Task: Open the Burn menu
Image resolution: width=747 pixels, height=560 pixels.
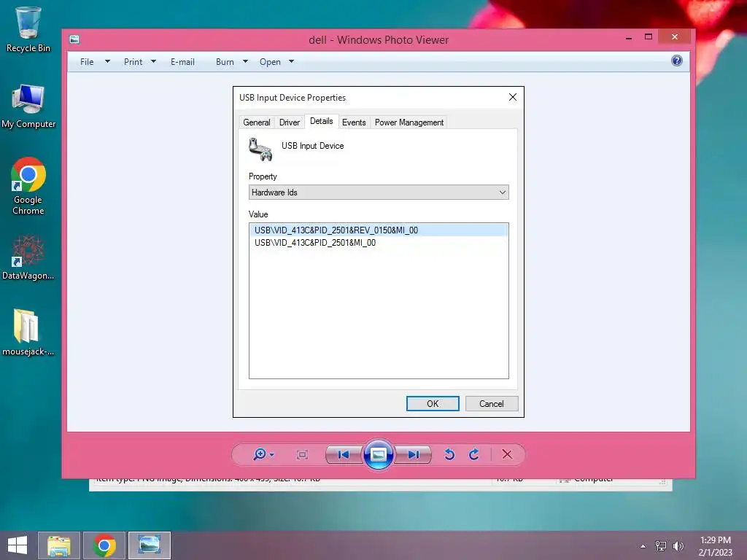Action: pos(225,62)
